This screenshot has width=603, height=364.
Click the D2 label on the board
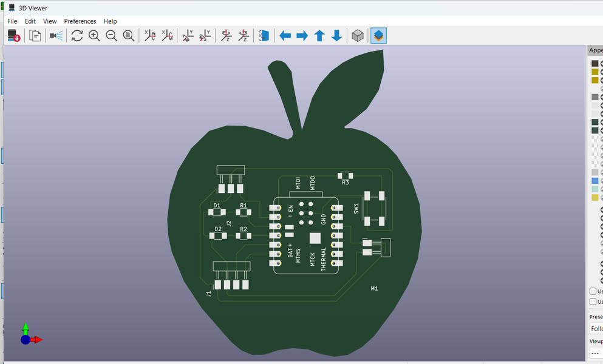[218, 229]
